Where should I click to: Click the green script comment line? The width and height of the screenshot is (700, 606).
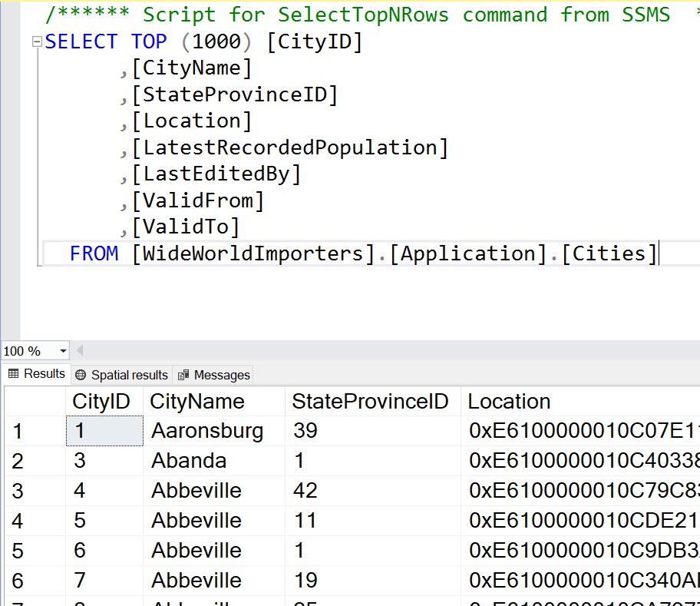tap(372, 15)
